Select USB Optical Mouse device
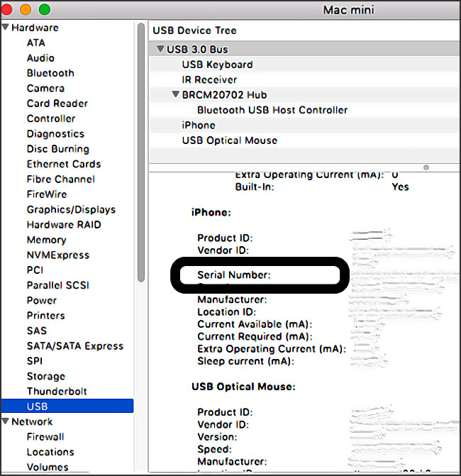This screenshot has height=476, width=461. click(x=304, y=140)
